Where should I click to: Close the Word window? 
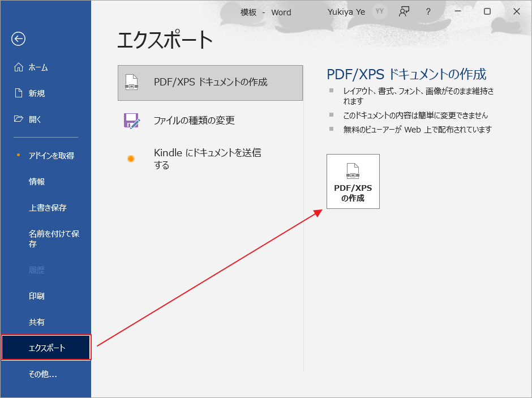(x=516, y=11)
